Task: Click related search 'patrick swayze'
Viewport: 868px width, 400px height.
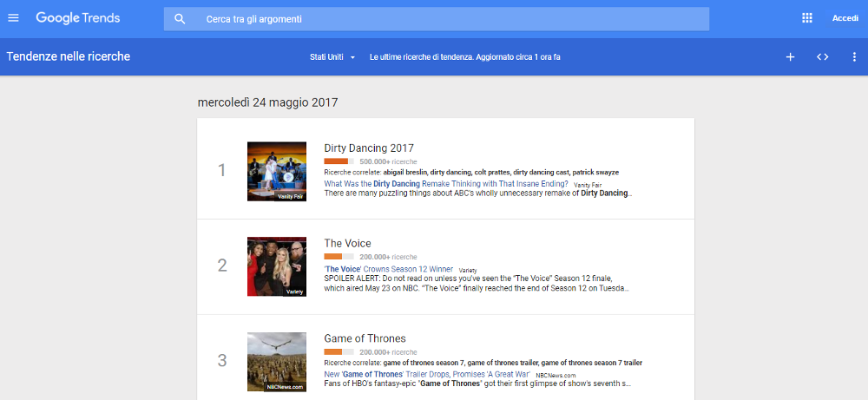Action: pos(595,173)
